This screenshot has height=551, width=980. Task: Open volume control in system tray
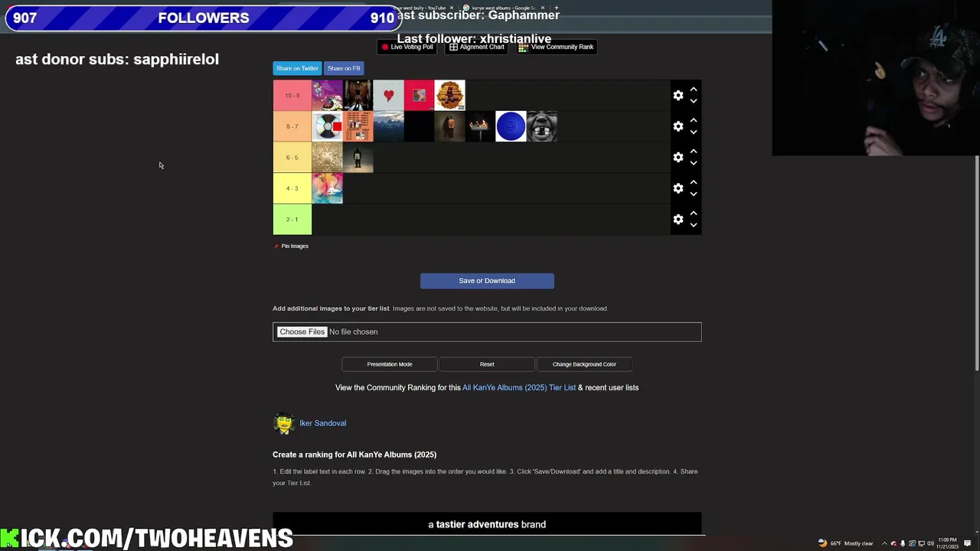[930, 543]
